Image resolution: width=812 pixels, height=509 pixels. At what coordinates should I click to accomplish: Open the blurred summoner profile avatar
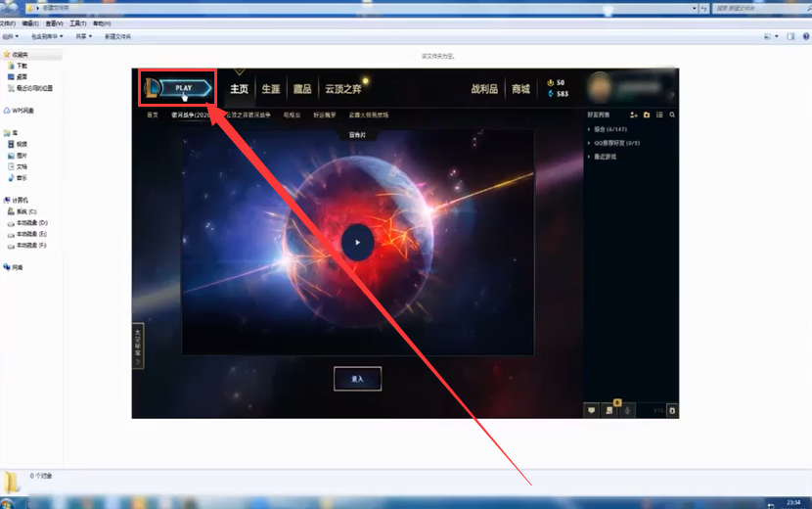pos(601,88)
